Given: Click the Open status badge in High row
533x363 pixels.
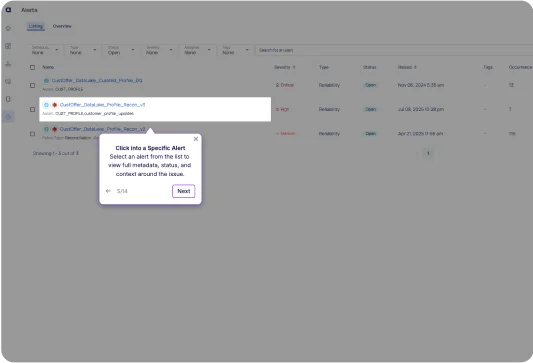Looking at the screenshot, I should 371,109.
